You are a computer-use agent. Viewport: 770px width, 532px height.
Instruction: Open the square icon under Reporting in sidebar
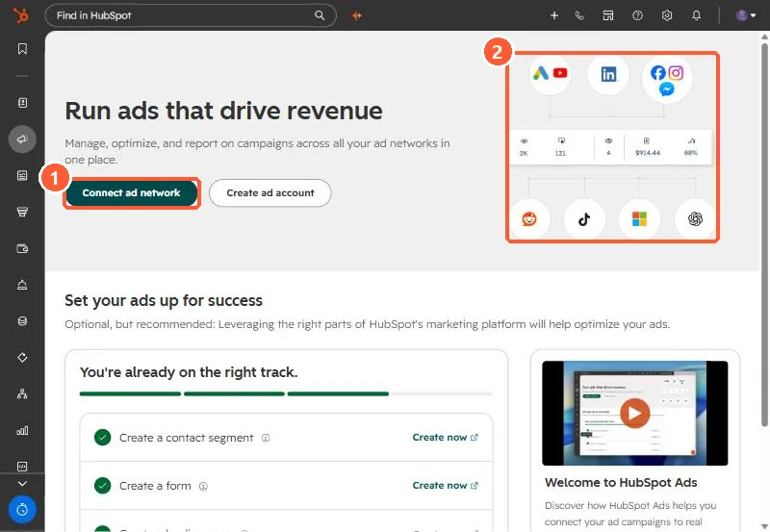(22, 467)
